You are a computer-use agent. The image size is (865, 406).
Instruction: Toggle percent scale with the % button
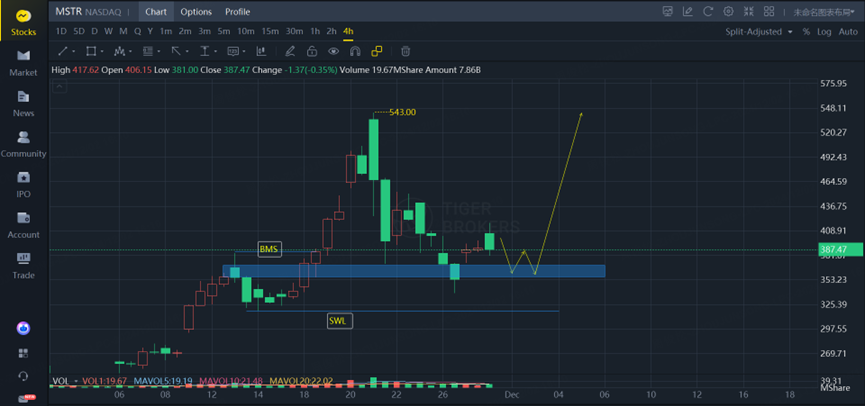click(x=807, y=32)
